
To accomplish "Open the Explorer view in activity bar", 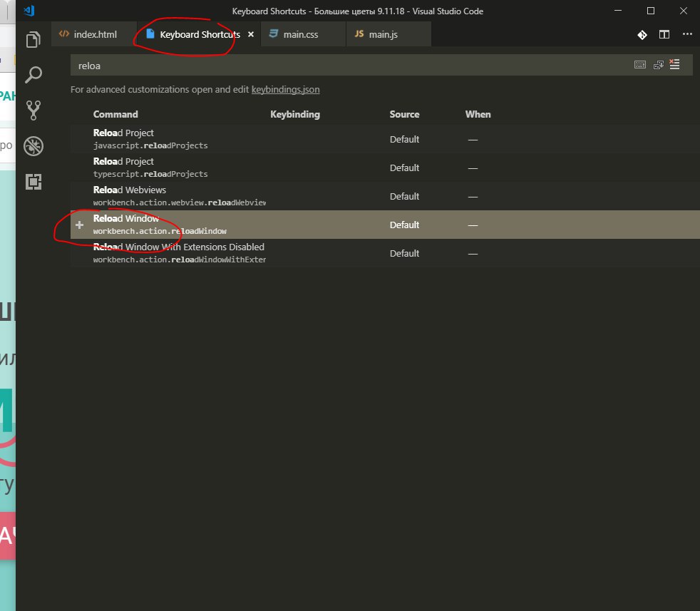I will 34,39.
